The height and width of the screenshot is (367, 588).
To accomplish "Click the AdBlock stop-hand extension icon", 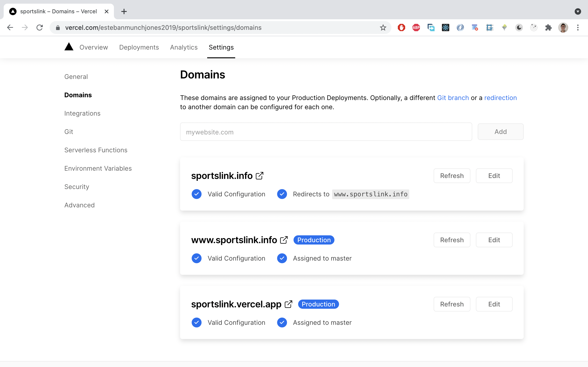I will pos(401,28).
